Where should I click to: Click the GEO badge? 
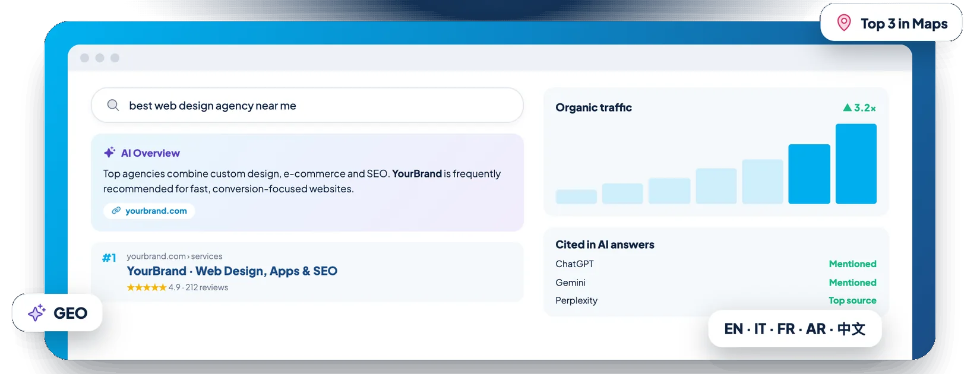57,312
